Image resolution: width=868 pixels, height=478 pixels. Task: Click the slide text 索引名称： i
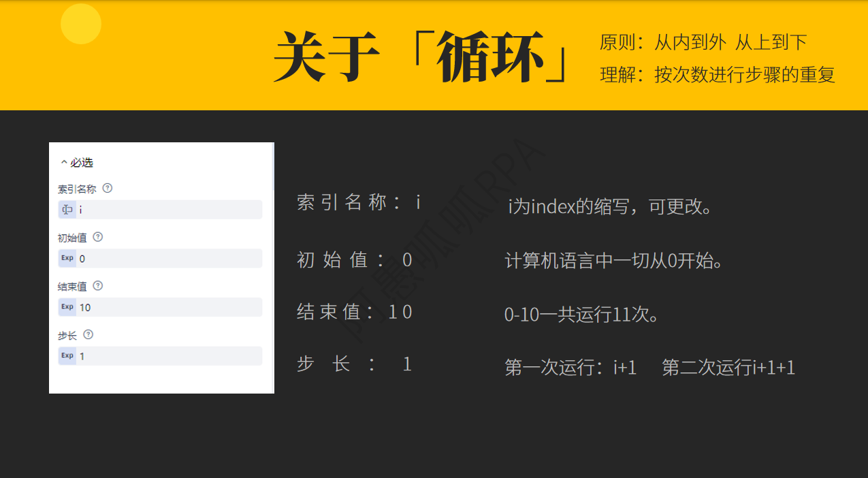(359, 202)
